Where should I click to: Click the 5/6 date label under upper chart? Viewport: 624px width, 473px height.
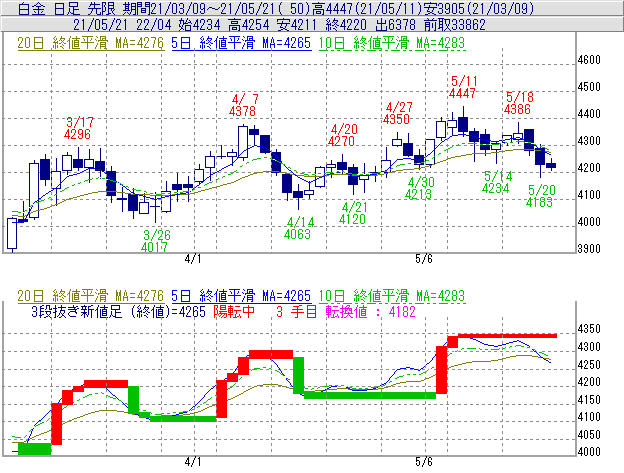pos(424,259)
